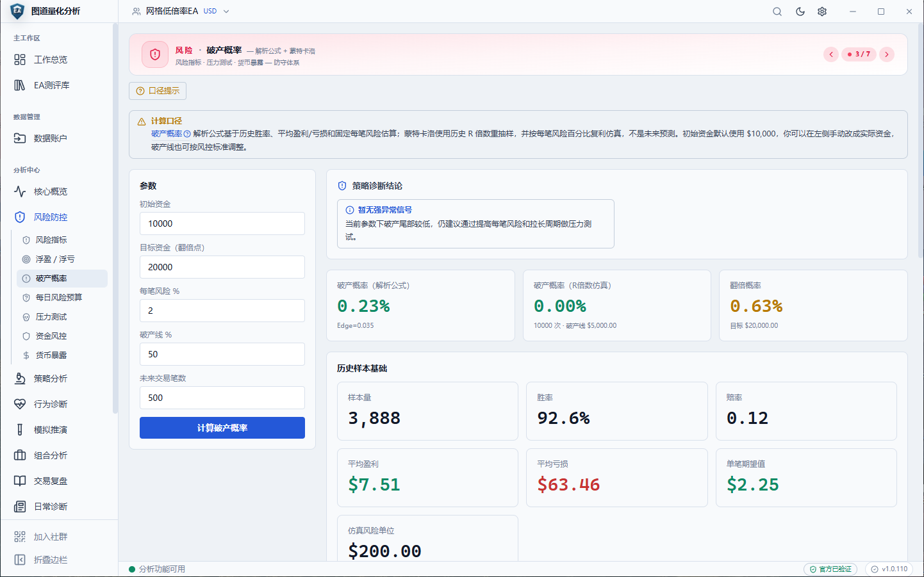Click the 单笔期望值 $2.25 value
924x577 pixels.
pyautogui.click(x=753, y=485)
